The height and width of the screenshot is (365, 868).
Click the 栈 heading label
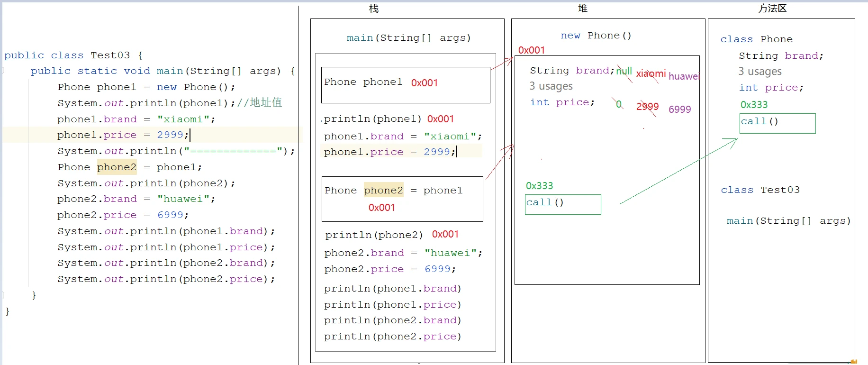[x=374, y=9]
